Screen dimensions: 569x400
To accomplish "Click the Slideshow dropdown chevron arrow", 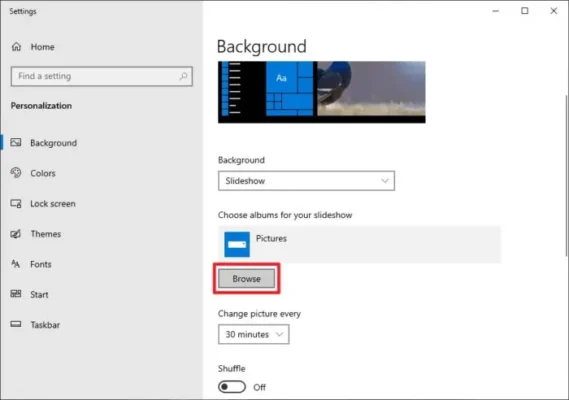I will (385, 181).
